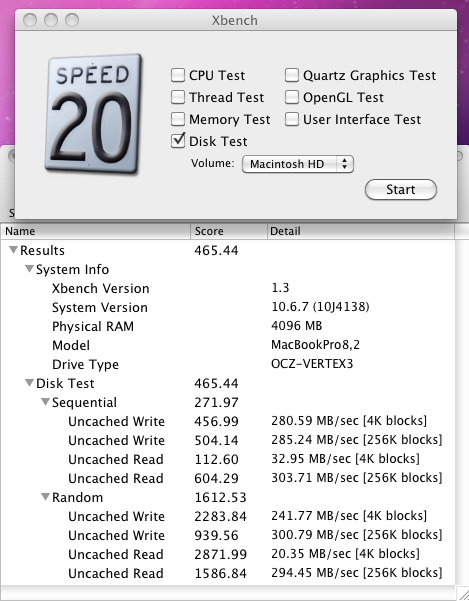The height and width of the screenshot is (601, 469).
Task: Click the 294.45 MB/sec [256K blocks] detail
Action: tap(357, 573)
